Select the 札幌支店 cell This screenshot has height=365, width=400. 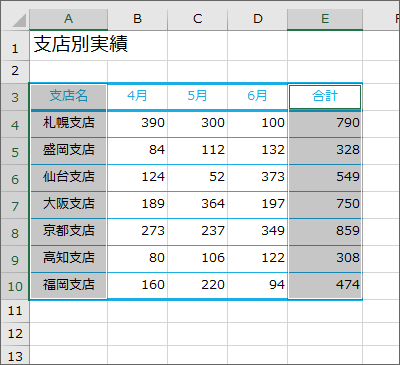tap(68, 124)
